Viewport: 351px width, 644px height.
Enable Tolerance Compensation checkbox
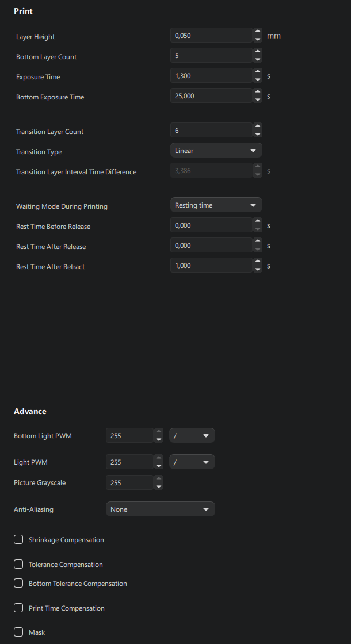click(18, 564)
